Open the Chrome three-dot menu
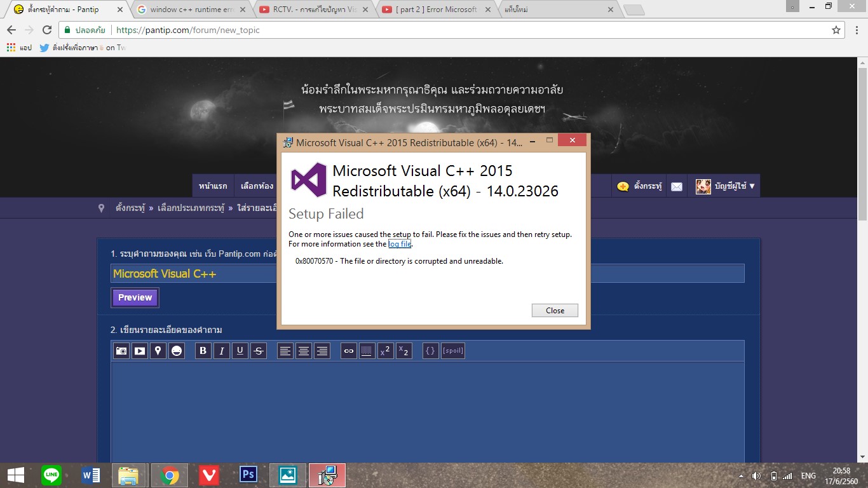 pos(857,30)
